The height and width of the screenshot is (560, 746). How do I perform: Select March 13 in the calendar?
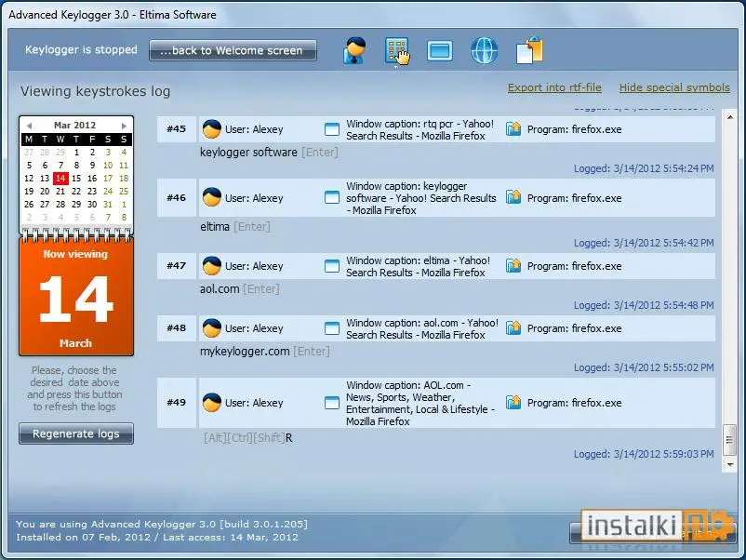(45, 178)
